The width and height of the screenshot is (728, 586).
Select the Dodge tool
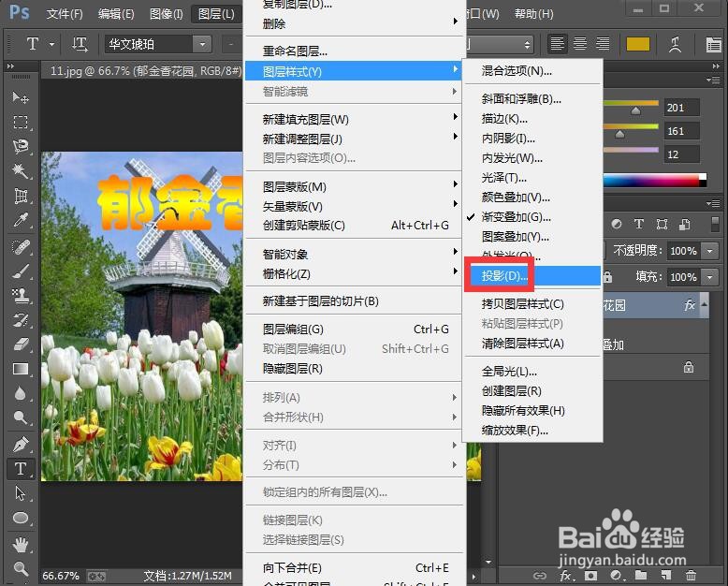tap(21, 418)
